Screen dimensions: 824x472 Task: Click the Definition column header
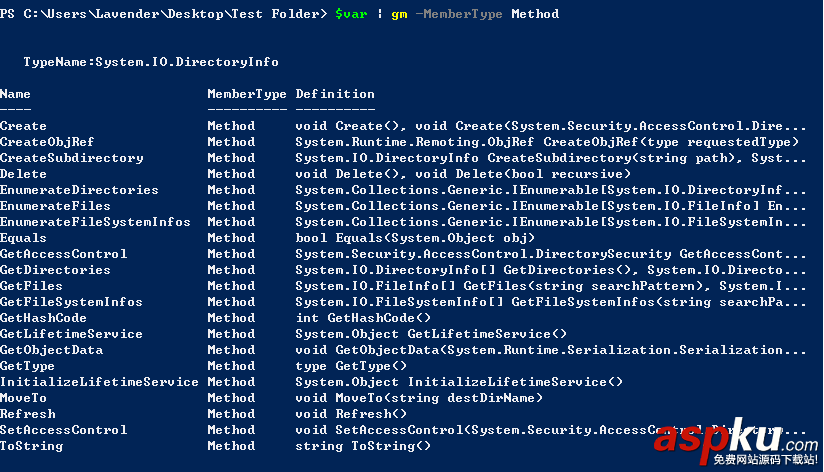pos(335,94)
